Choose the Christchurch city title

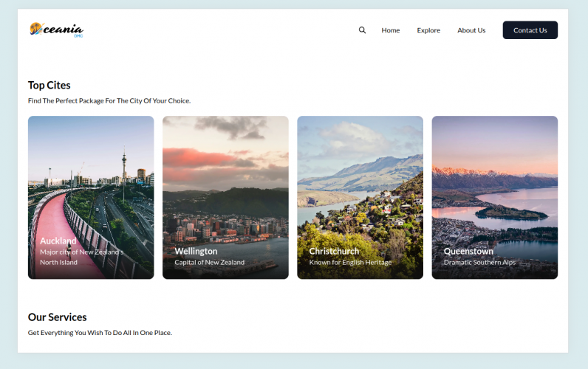[x=334, y=251]
